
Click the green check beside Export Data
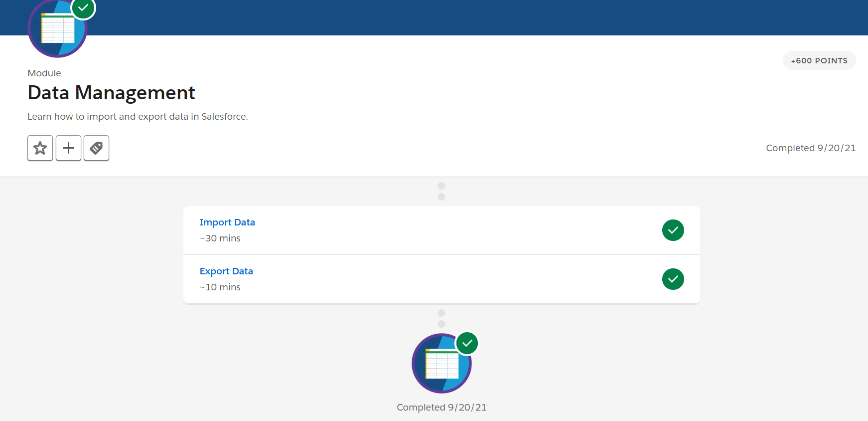tap(673, 279)
